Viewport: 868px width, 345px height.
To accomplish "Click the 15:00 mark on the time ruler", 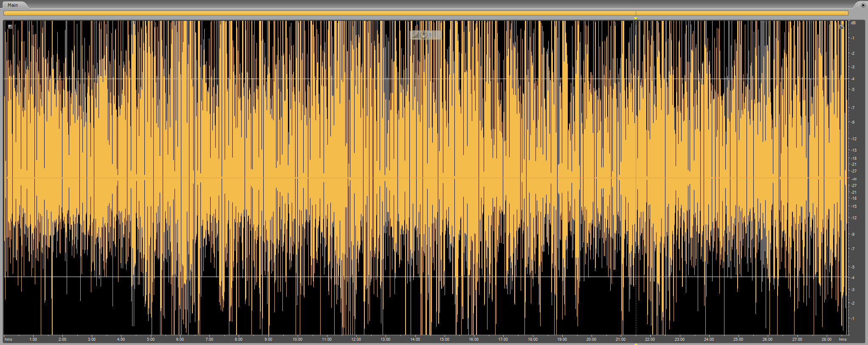I will pos(444,339).
